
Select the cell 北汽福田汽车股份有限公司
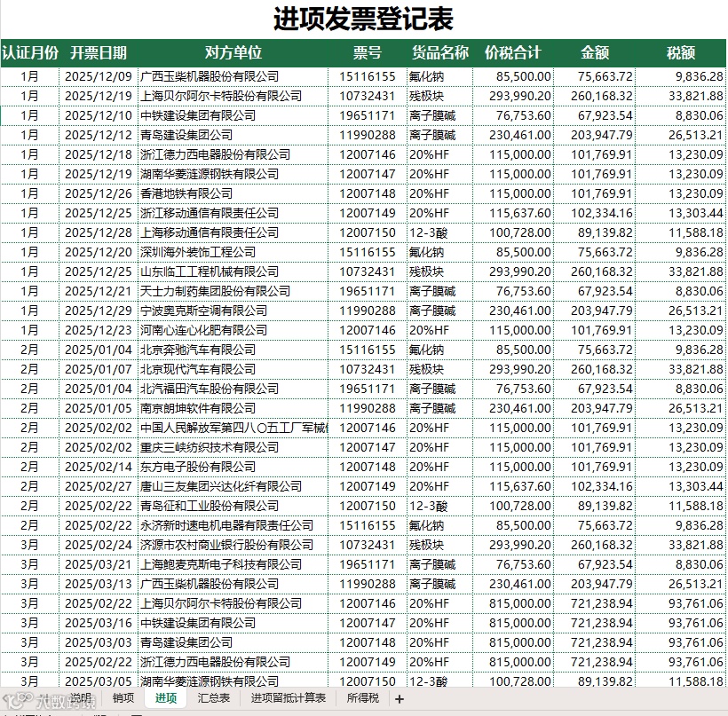[x=233, y=389]
